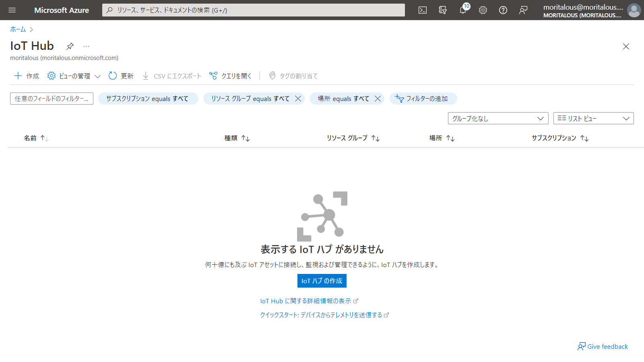The height and width of the screenshot is (362, 644).
Task: Click the IoT ハブ の作成 button
Action: 322,281
